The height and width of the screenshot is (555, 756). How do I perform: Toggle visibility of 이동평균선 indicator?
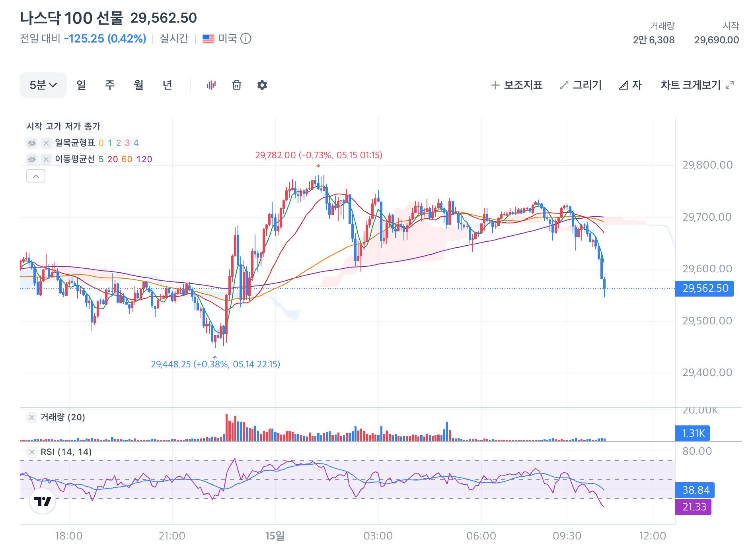[32, 159]
